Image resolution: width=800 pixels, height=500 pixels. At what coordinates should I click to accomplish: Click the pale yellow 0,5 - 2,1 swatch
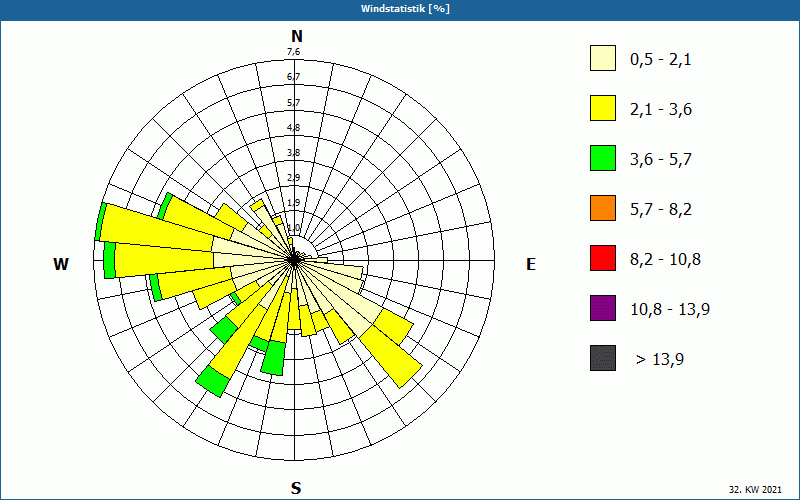tap(603, 58)
